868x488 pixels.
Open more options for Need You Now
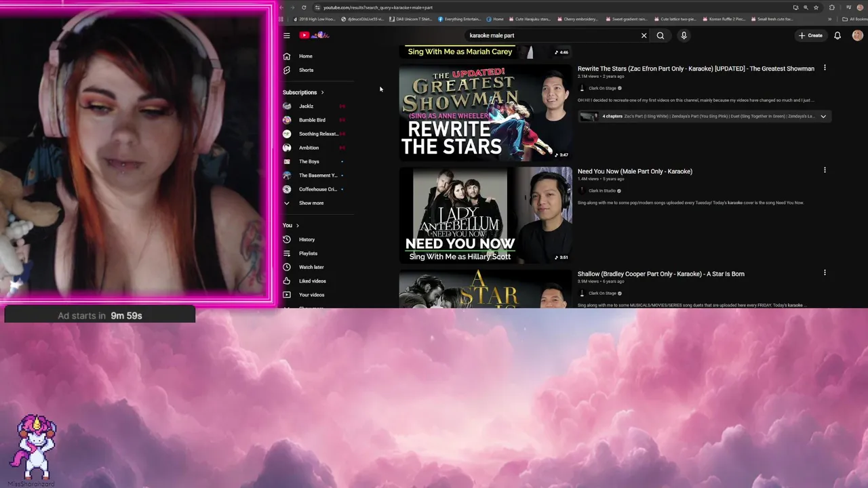point(825,170)
